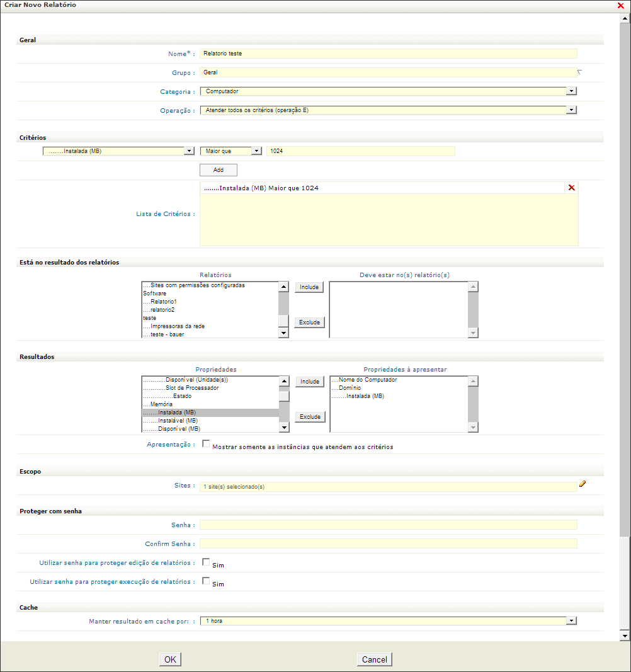This screenshot has height=672, width=631.
Task: Focus the Nome input field
Action: tap(389, 54)
